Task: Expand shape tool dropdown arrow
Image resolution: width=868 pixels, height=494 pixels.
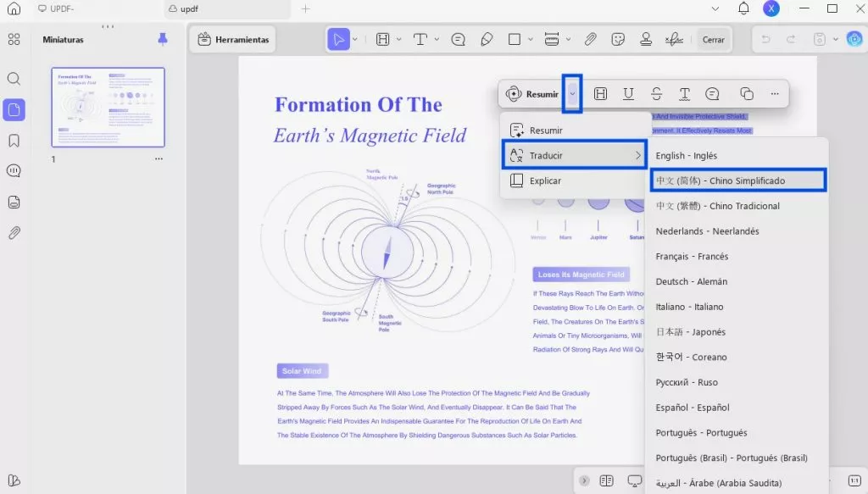Action: point(531,39)
